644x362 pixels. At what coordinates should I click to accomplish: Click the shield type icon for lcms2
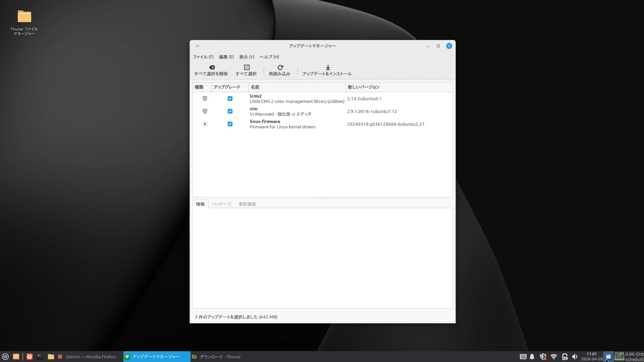click(205, 99)
